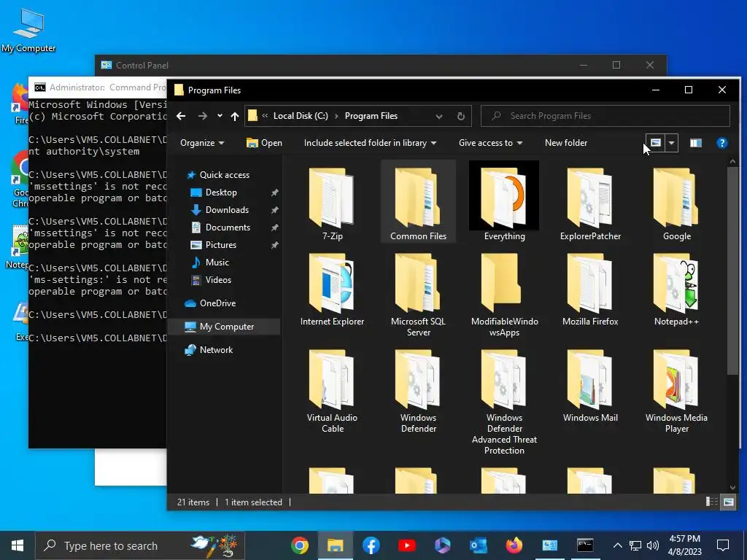
Task: Select the Virtual Audio Cable folder
Action: pyautogui.click(x=332, y=391)
